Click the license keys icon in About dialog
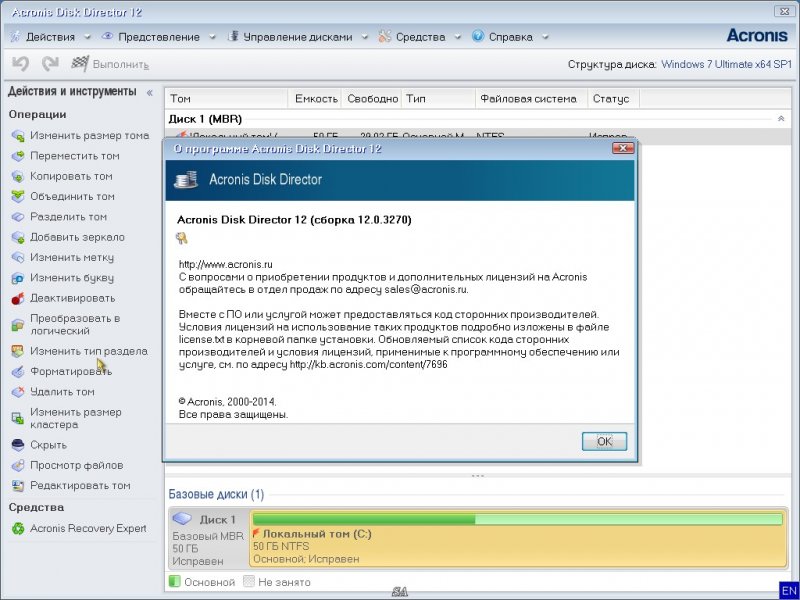The image size is (800, 600). 182,238
